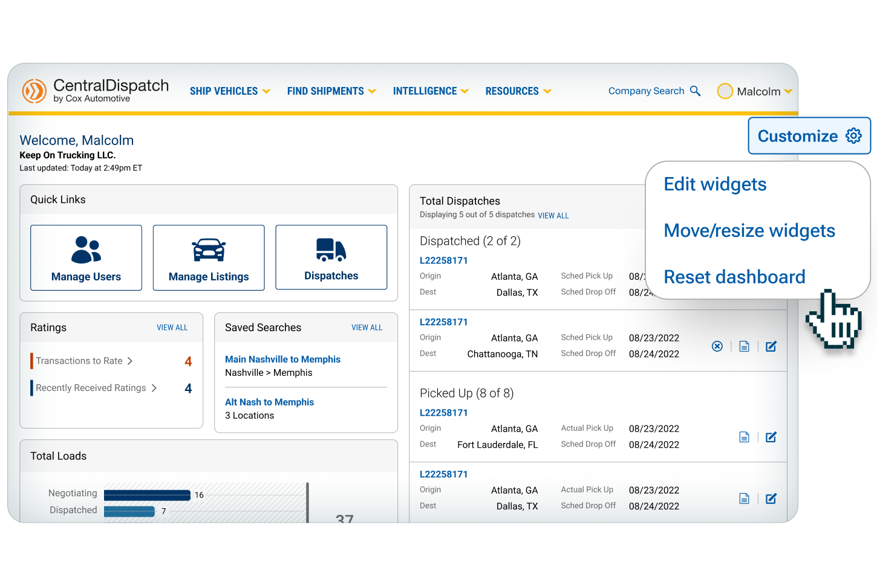The width and height of the screenshot is (877, 588).
Task: Expand the Find Shipments menu
Action: (x=331, y=91)
